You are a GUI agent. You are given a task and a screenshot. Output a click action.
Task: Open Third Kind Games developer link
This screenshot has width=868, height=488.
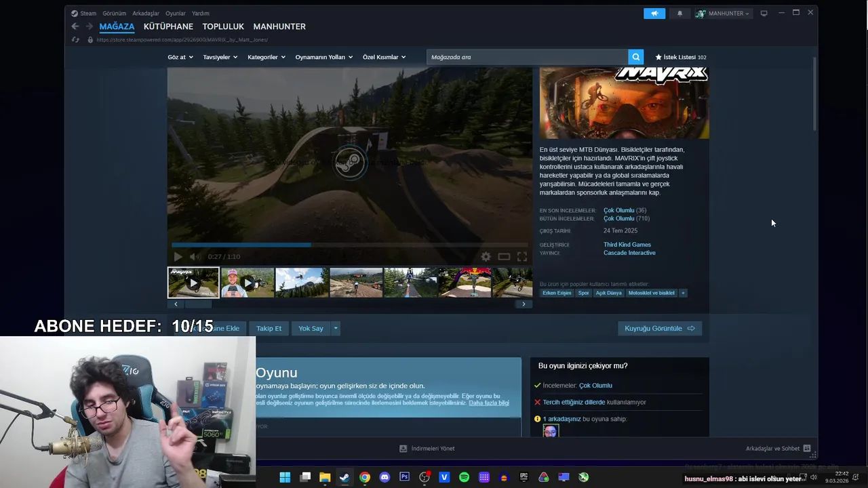pyautogui.click(x=627, y=245)
